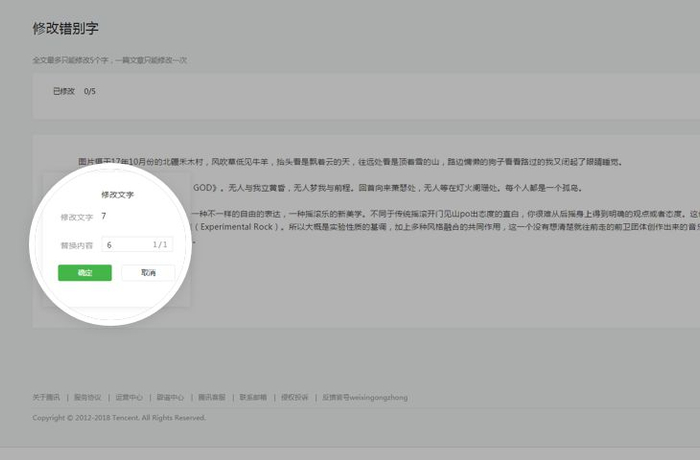Screen dimensions: 700x460
Task: Confirm the edit with the green 确定 button
Action: point(85,273)
